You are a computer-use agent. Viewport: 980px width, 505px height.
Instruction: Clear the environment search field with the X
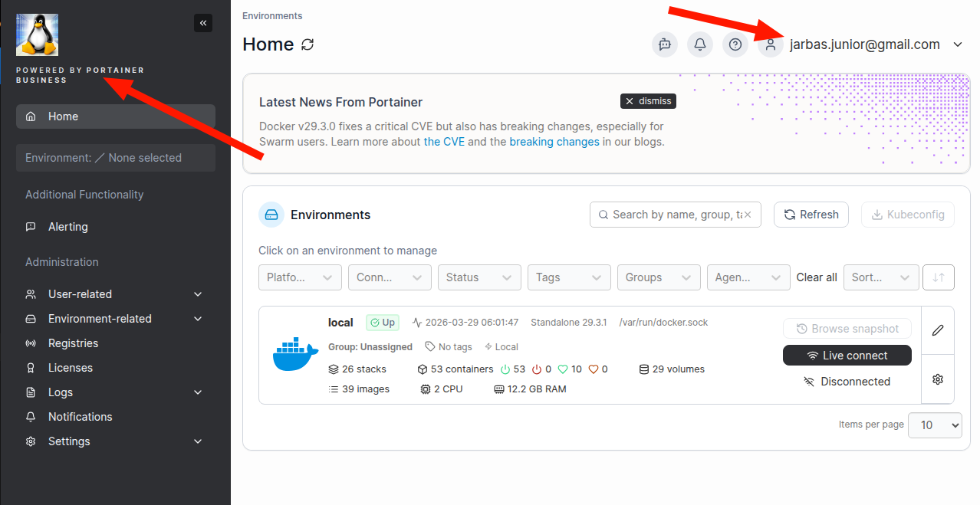pyautogui.click(x=749, y=215)
